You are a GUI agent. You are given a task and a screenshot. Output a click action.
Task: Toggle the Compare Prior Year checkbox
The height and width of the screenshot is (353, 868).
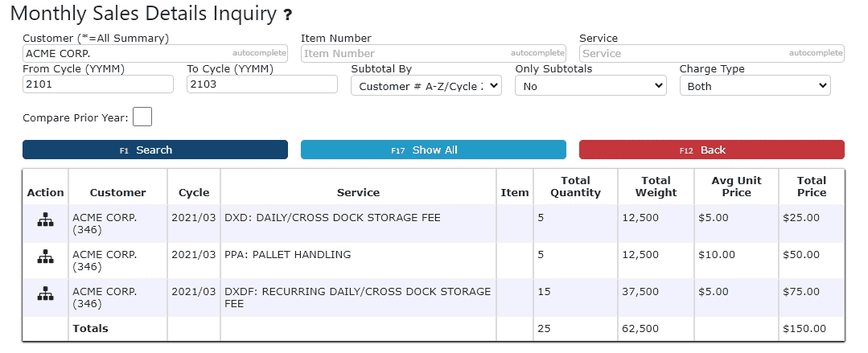[142, 117]
